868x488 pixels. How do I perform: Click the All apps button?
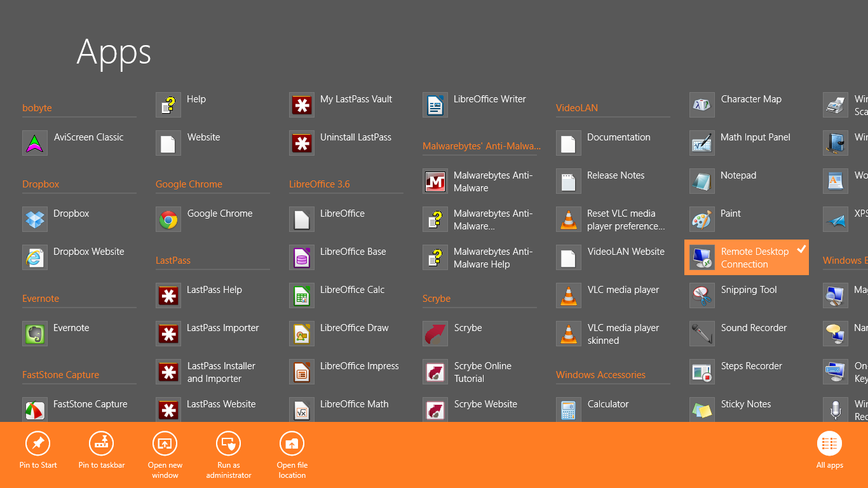pos(829,450)
